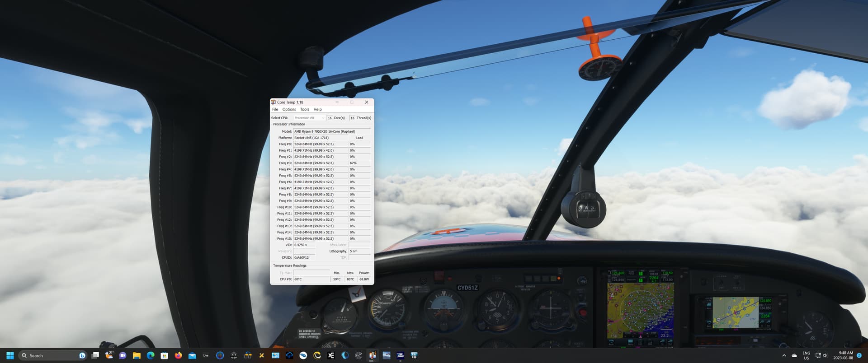Expand the Select CPU Processor #0 dropdown

pos(309,118)
